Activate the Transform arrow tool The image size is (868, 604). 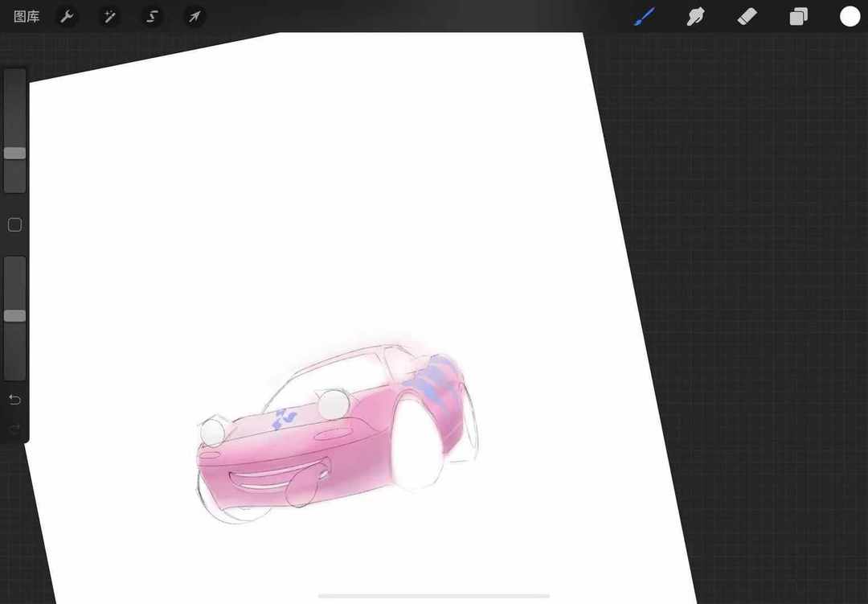click(x=194, y=17)
